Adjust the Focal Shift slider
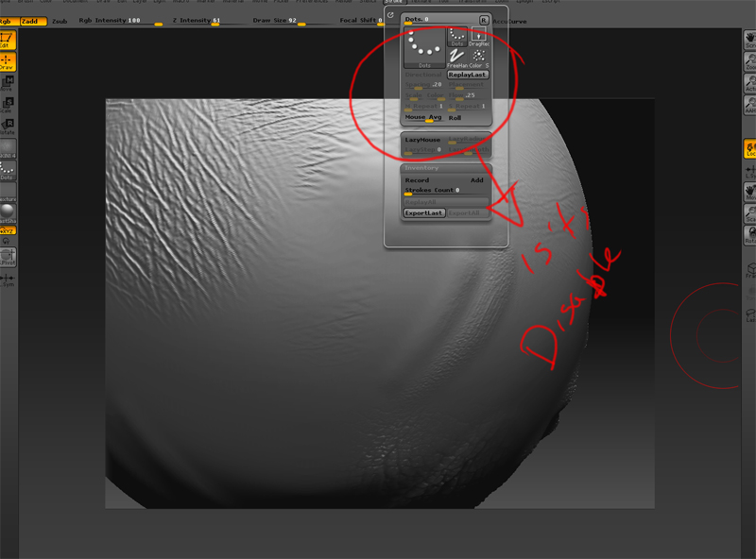The image size is (756, 559). (x=361, y=21)
